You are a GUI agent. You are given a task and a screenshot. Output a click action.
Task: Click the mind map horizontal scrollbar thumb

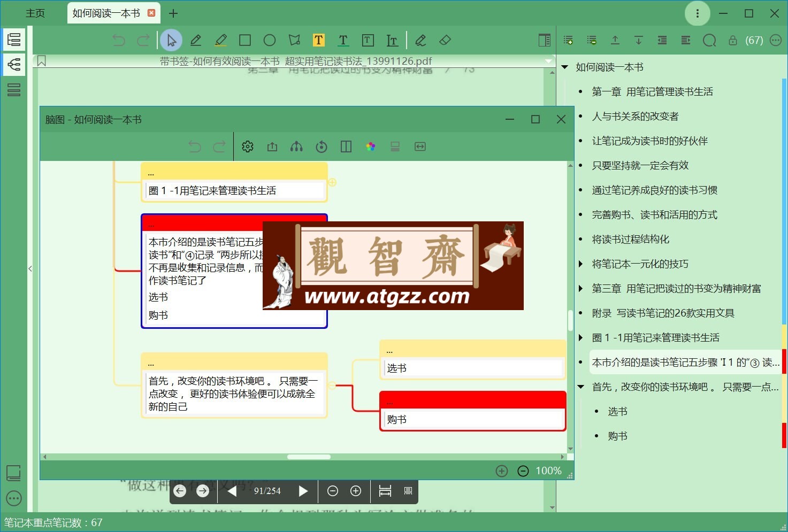[x=309, y=457]
